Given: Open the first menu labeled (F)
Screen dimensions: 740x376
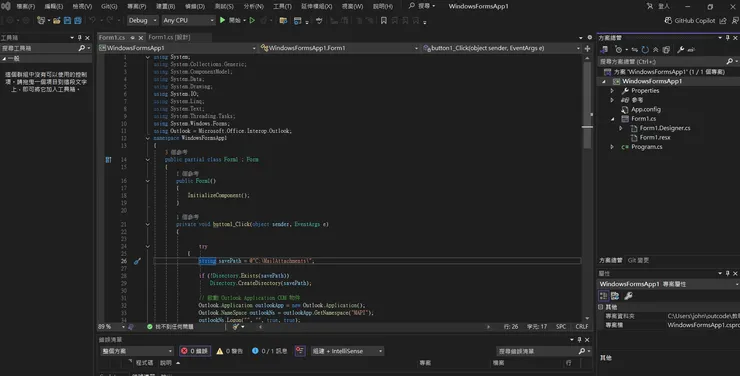Looking at the screenshot, I should click(25, 7).
